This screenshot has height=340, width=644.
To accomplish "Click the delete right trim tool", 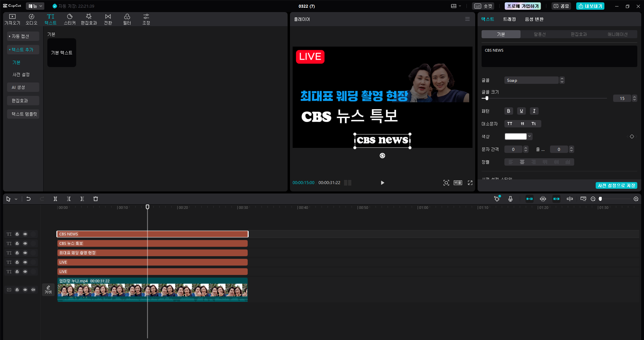I will pyautogui.click(x=82, y=199).
